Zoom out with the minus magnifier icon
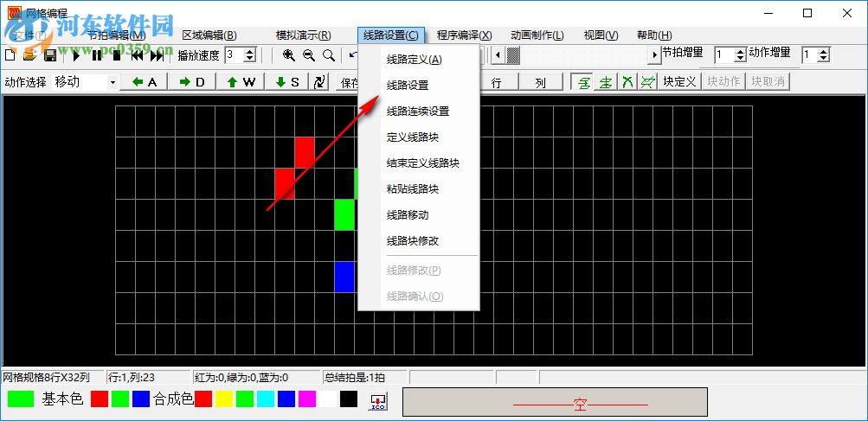The width and height of the screenshot is (868, 421). pyautogui.click(x=309, y=55)
